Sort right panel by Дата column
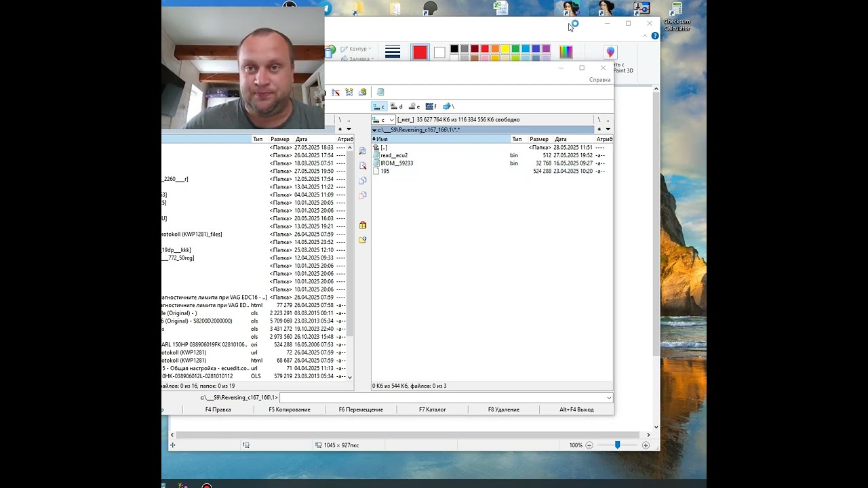The height and width of the screenshot is (488, 868). 574,139
